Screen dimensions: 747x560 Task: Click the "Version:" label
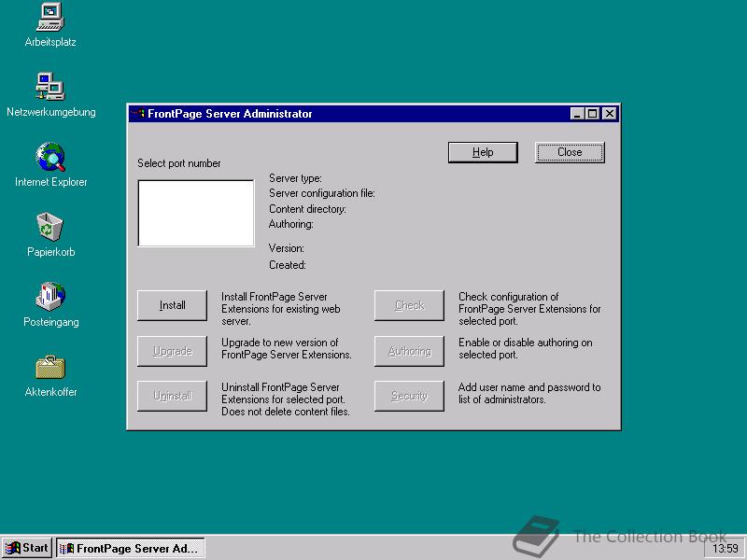287,248
